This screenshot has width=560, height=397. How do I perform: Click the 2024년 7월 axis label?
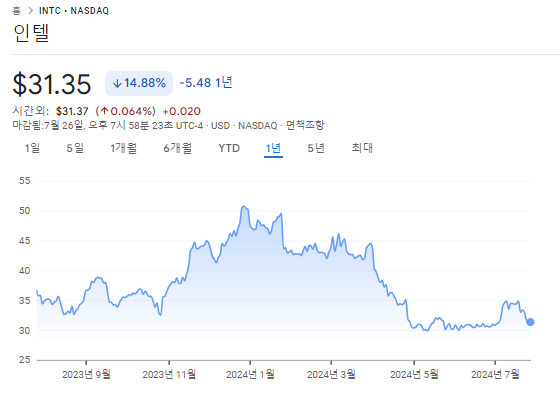tap(495, 374)
